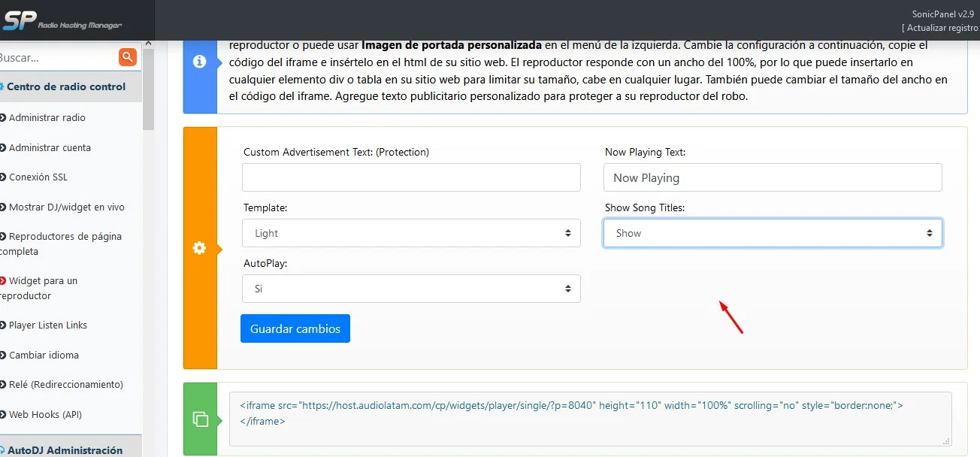The height and width of the screenshot is (457, 980).
Task: Click the orange search magnifier icon
Action: 128,56
